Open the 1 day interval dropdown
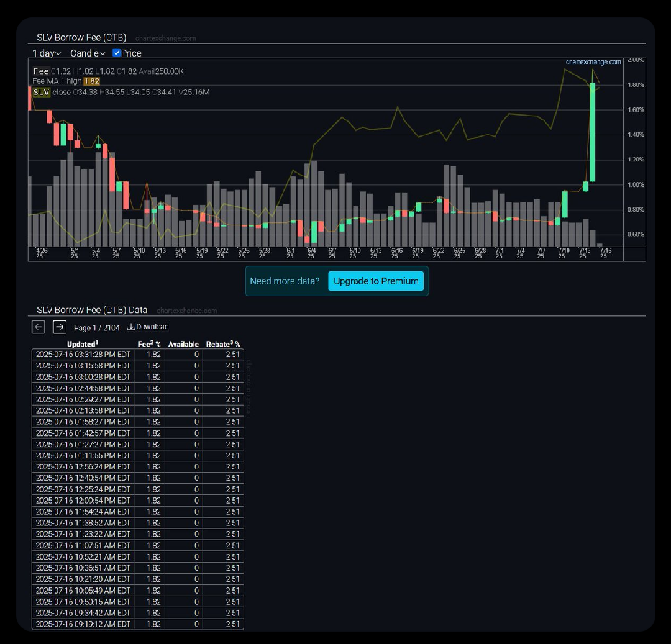Screen dimensions: 671x644 pos(47,53)
